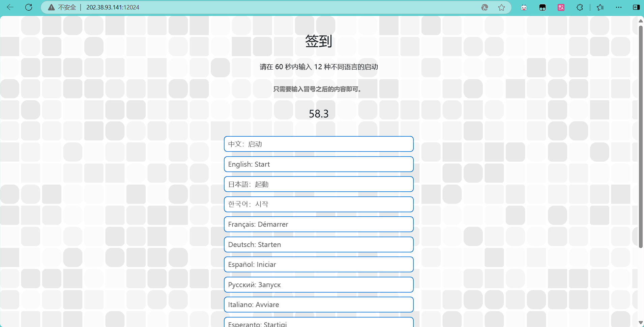Image resolution: width=644 pixels, height=327 pixels.
Task: Open the page translate icon in address bar
Action: click(485, 7)
